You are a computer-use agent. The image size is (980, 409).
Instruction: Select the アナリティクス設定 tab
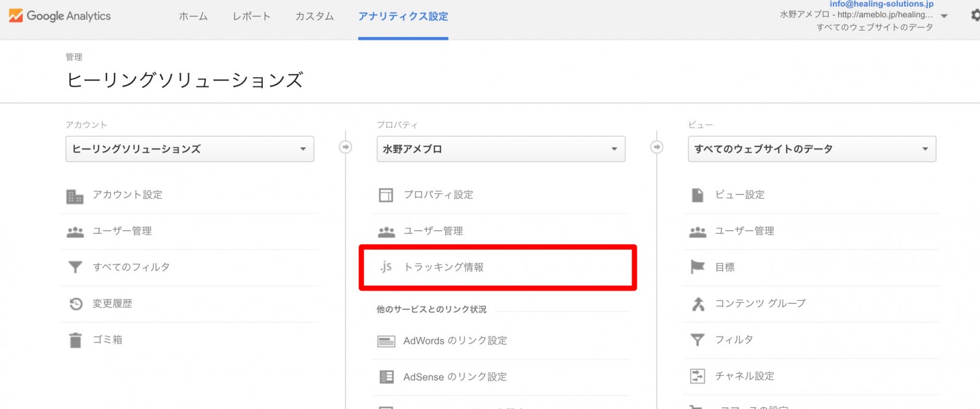pos(403,17)
